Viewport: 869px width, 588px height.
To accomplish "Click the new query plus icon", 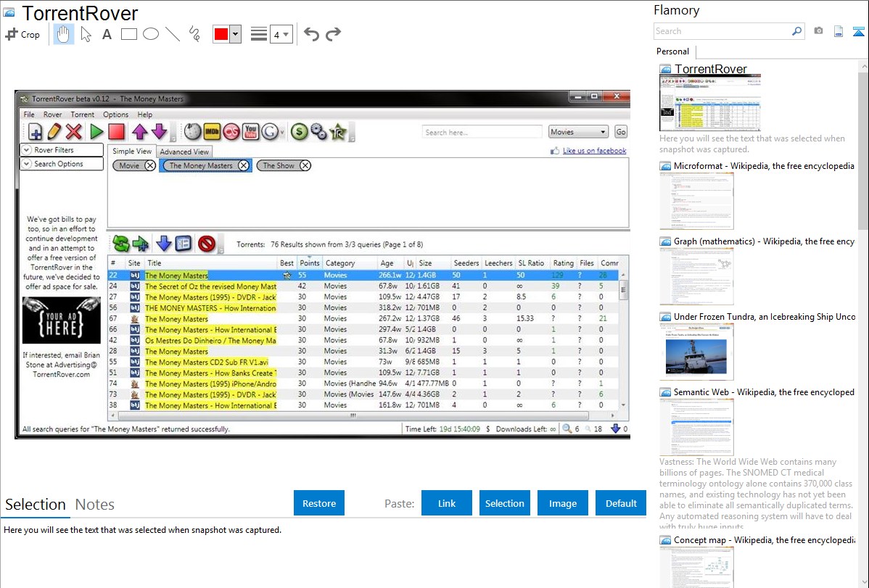I will [35, 132].
